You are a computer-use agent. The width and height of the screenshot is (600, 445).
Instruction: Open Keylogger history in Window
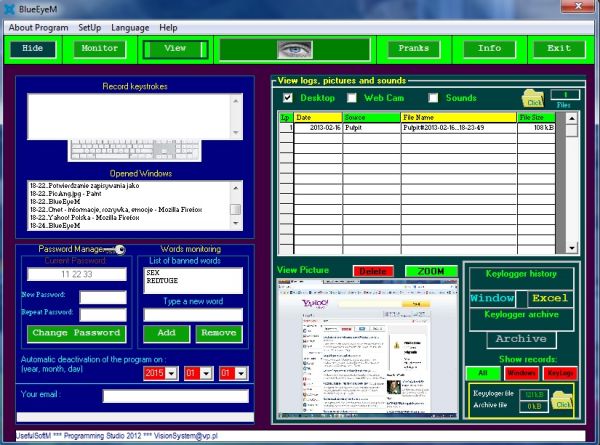pyautogui.click(x=492, y=298)
